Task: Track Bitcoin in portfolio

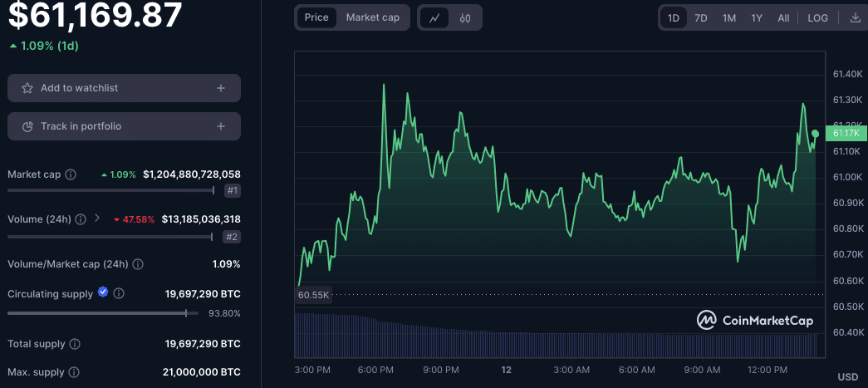Action: pyautogui.click(x=124, y=126)
